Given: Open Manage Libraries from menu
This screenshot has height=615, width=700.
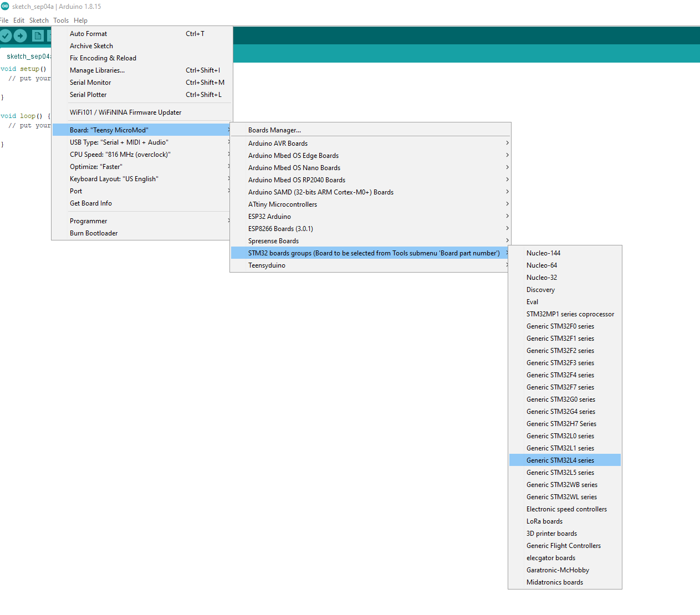Looking at the screenshot, I should (142, 70).
